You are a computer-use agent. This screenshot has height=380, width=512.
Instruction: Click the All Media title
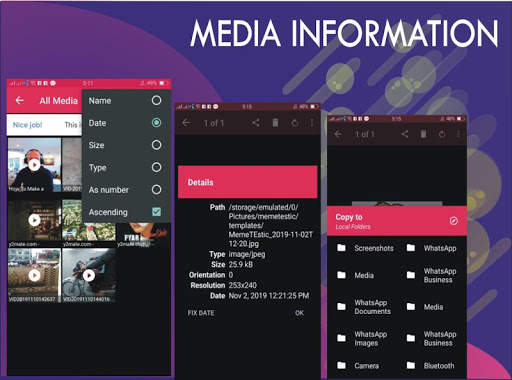point(59,100)
